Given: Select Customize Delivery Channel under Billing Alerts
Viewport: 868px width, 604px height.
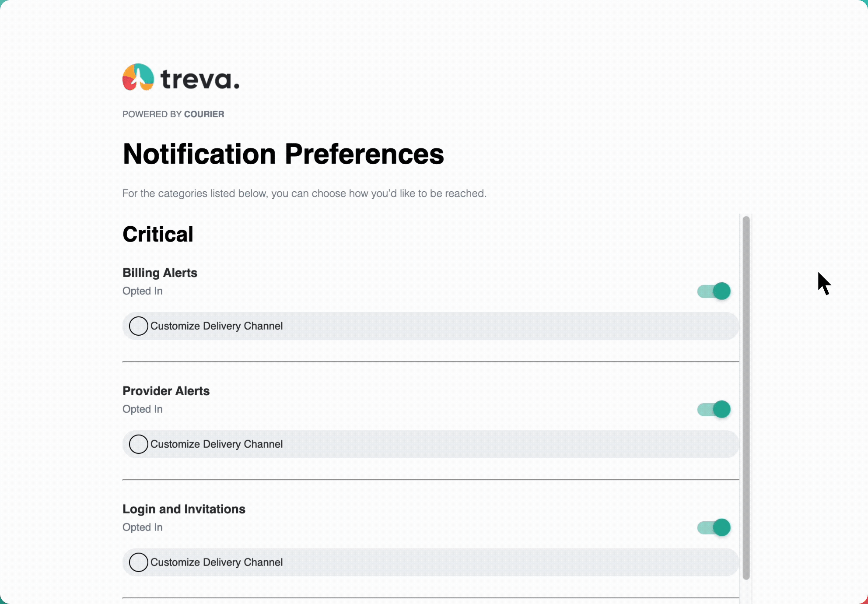Looking at the screenshot, I should tap(138, 326).
